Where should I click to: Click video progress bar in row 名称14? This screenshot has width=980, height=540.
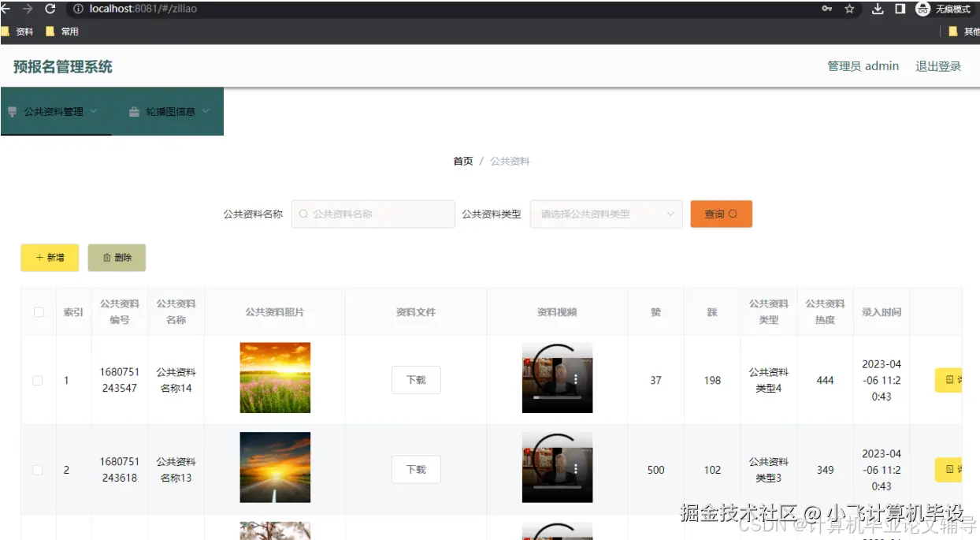tap(557, 397)
